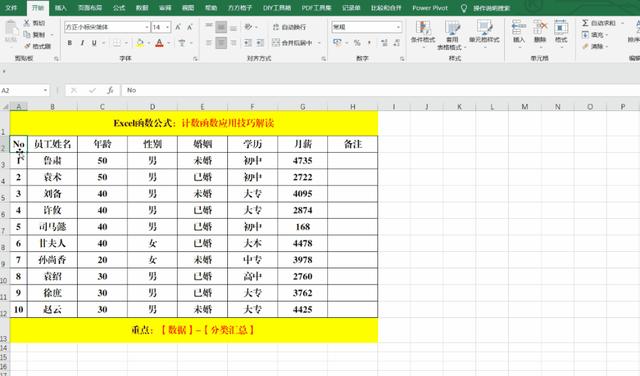Switch to the Formulas (公式) tab
640x376 pixels.
tap(119, 8)
